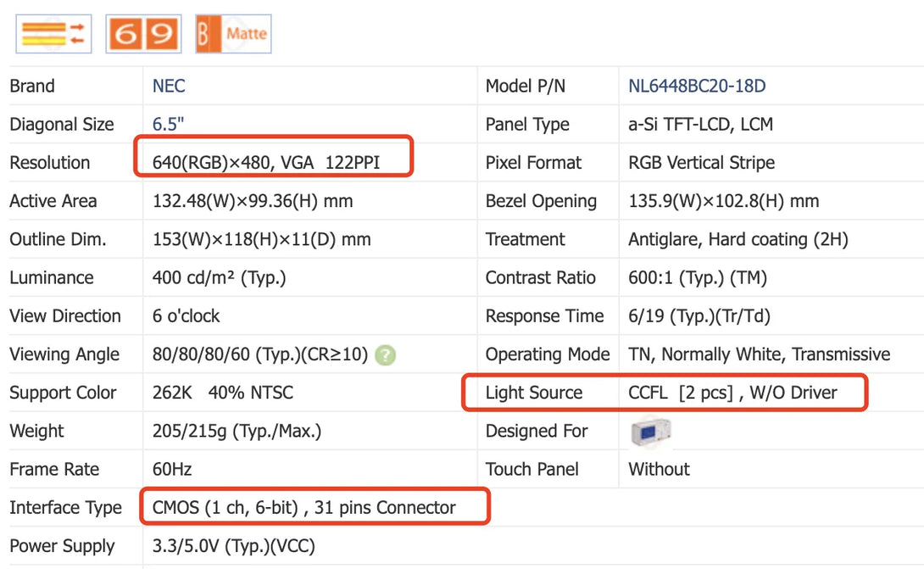Open the viewing angle help question mark
This screenshot has width=924, height=569.
[385, 355]
